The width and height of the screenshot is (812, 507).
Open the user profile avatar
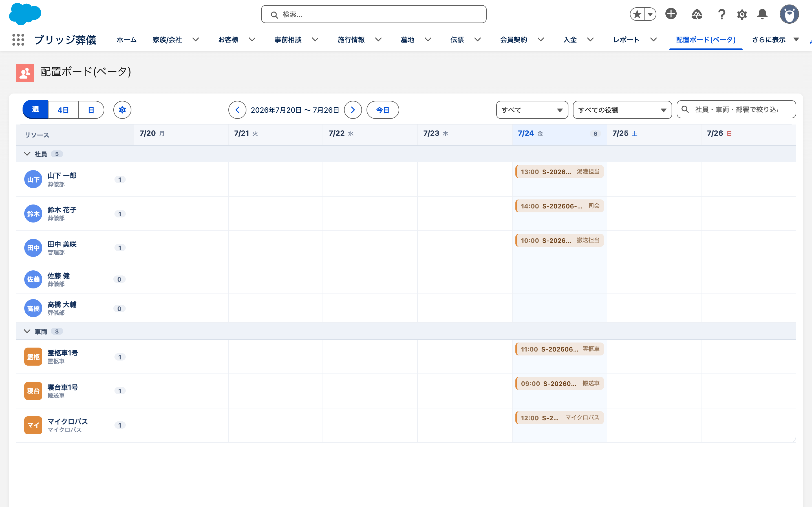coord(789,14)
